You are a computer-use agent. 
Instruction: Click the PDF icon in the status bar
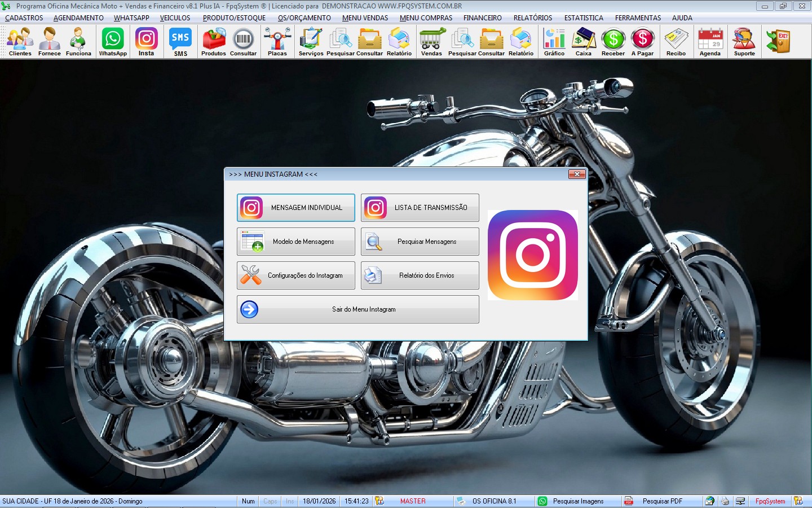pyautogui.click(x=628, y=501)
